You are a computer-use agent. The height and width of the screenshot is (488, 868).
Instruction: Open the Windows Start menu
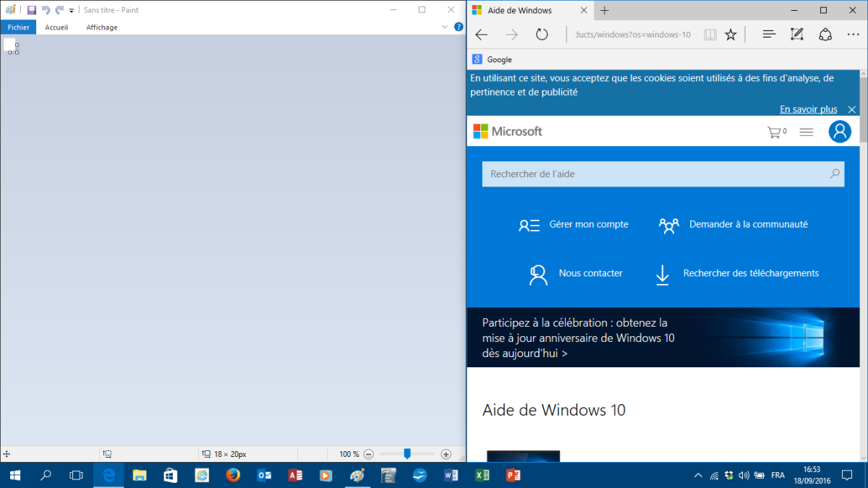15,476
